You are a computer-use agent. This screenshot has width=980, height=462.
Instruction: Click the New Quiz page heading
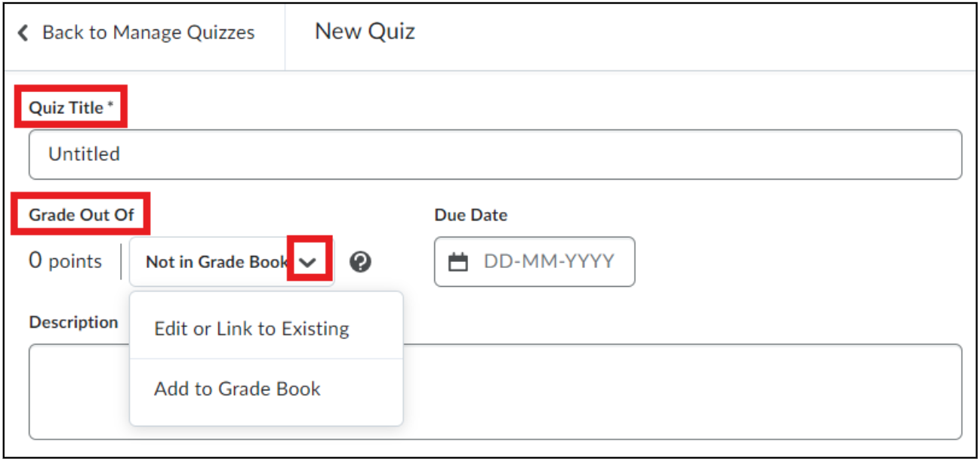pyautogui.click(x=365, y=32)
